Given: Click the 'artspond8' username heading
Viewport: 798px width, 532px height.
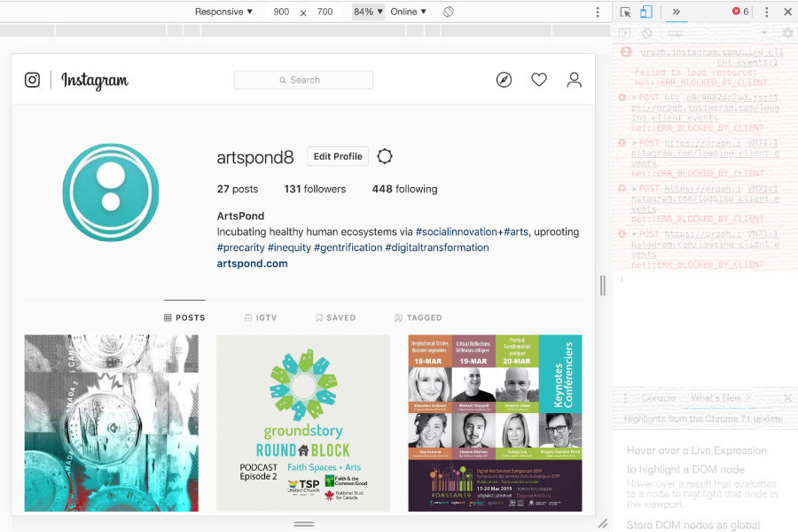Looking at the screenshot, I should pos(255,157).
